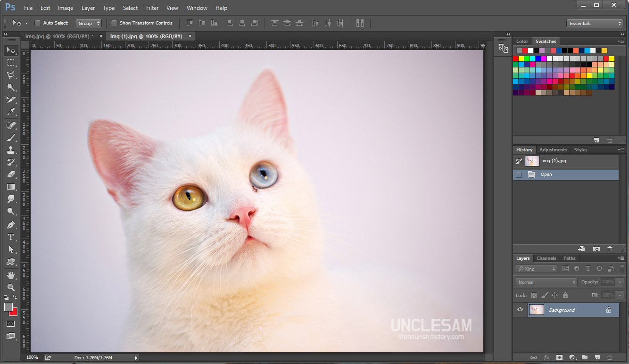Select the Custom Shape tool
The image size is (629, 364).
click(x=10, y=262)
